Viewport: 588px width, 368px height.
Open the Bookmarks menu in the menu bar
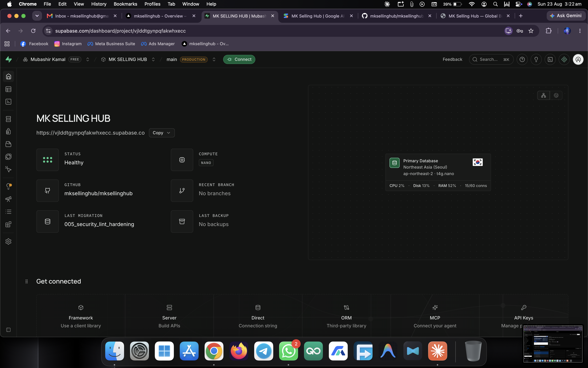coord(125,4)
